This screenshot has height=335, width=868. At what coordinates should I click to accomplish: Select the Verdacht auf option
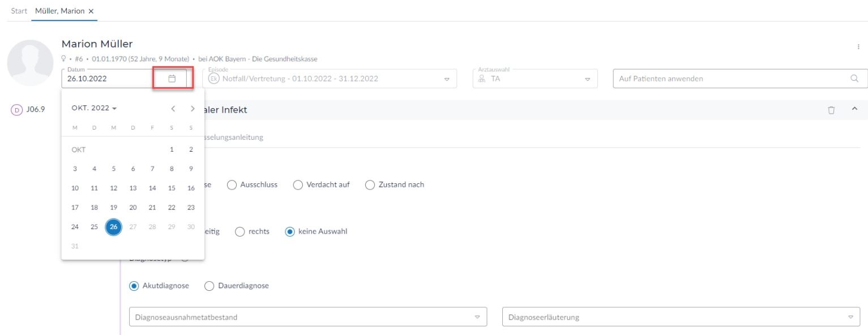[x=298, y=184]
